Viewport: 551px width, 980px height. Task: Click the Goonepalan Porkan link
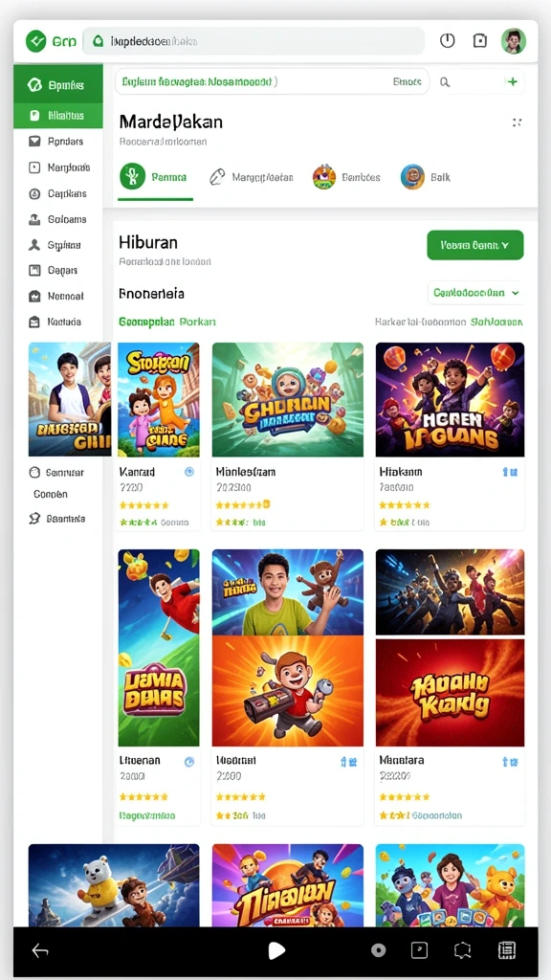tap(166, 322)
